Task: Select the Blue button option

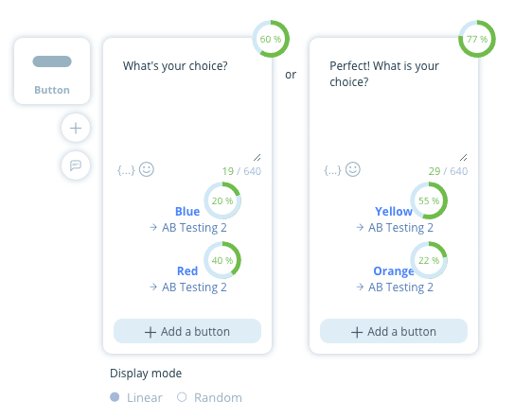Action: click(x=187, y=212)
